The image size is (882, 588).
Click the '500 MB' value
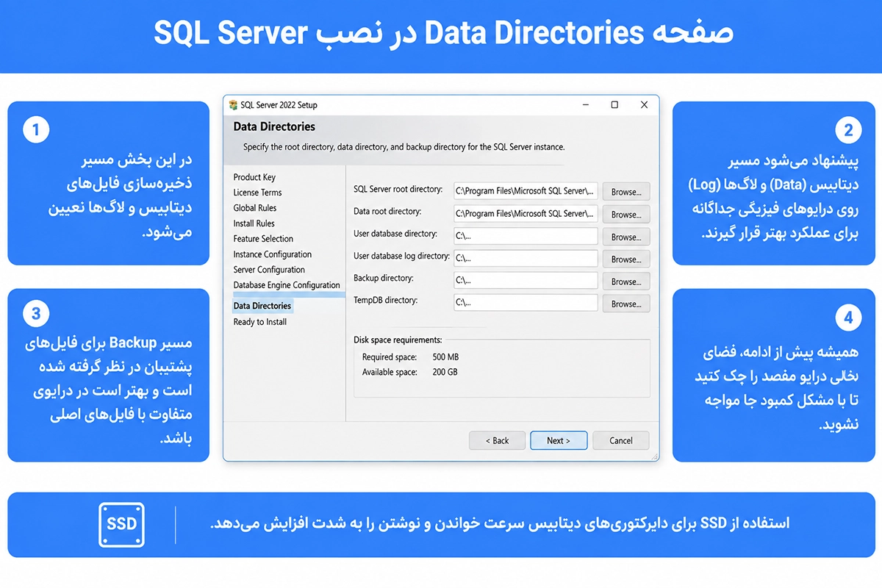tap(446, 357)
